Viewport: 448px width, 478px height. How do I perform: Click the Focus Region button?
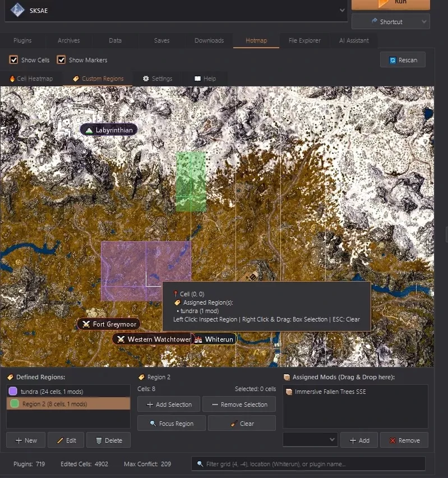[x=172, y=424]
